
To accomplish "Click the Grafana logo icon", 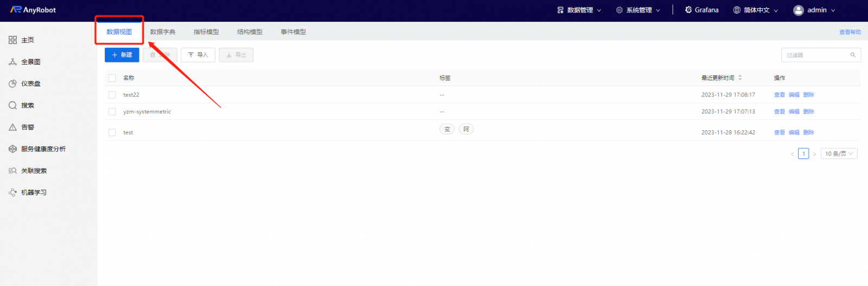I will tap(688, 10).
